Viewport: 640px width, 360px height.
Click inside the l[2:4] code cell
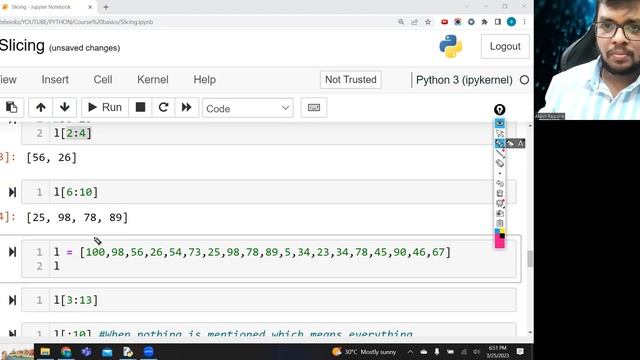click(269, 133)
